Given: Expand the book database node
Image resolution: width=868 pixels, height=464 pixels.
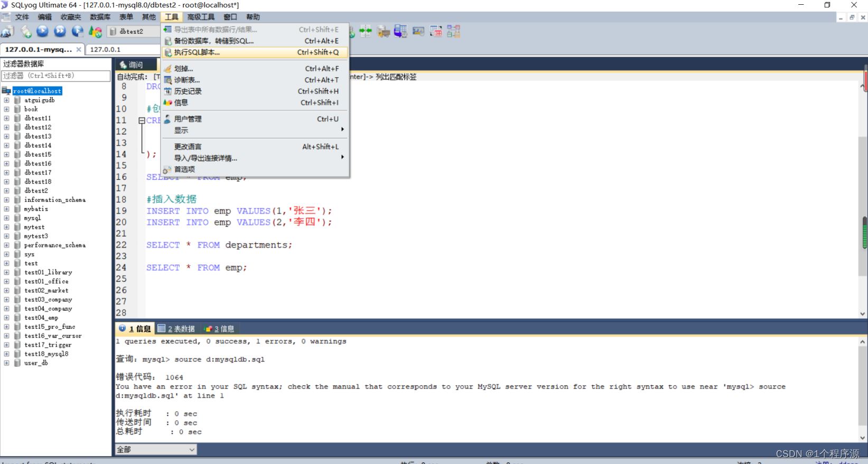Looking at the screenshot, I should (6, 109).
